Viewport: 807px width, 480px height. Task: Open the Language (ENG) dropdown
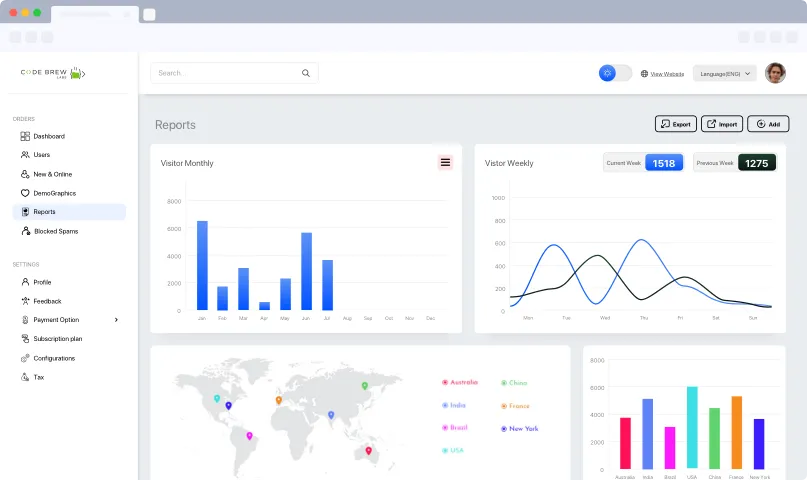point(725,74)
